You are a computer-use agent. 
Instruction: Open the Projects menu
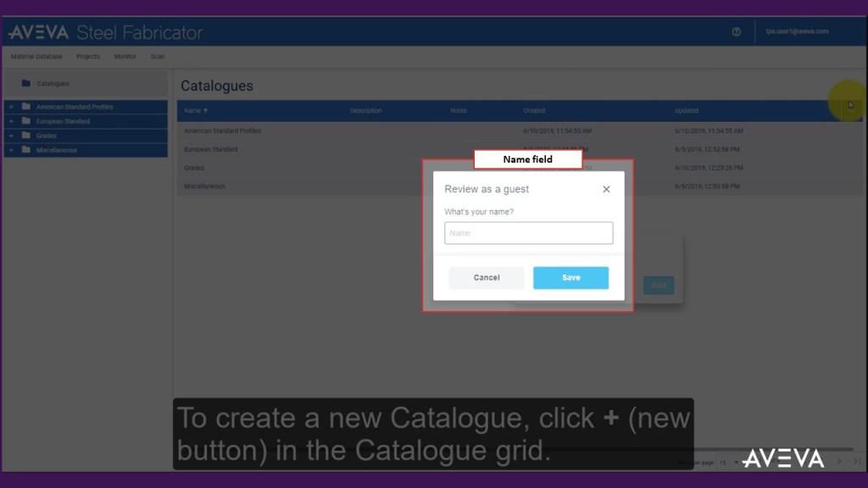click(88, 57)
